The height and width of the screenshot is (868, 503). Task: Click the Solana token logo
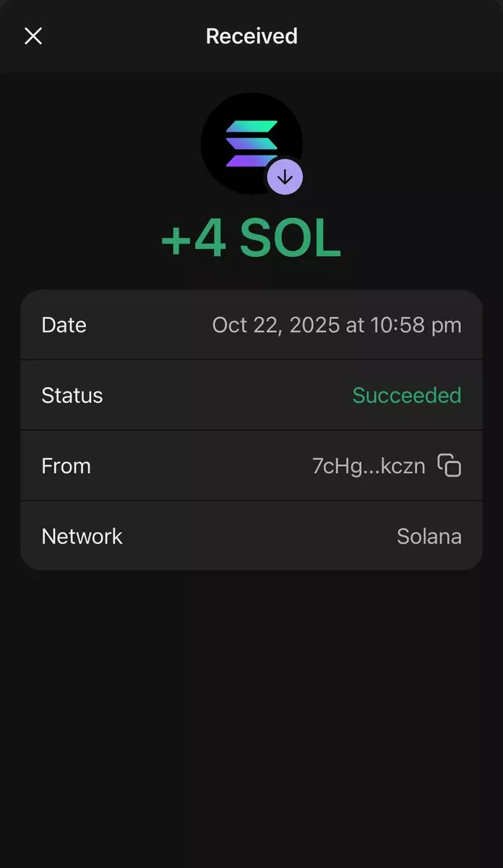coord(249,142)
